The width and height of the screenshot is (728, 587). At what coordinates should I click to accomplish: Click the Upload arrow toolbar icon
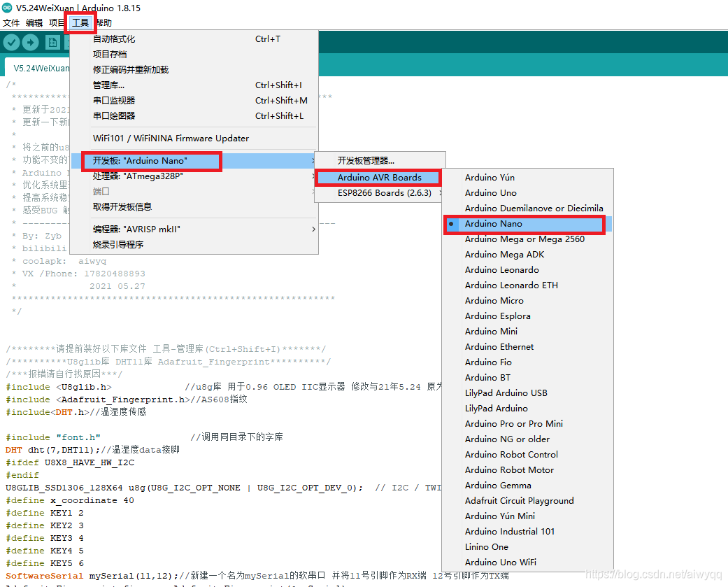click(x=30, y=43)
